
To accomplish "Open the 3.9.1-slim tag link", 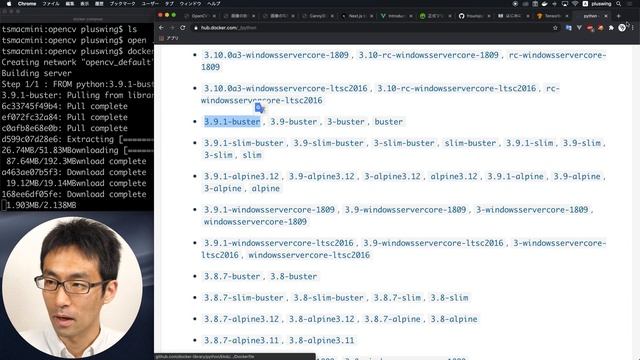I will (529, 143).
